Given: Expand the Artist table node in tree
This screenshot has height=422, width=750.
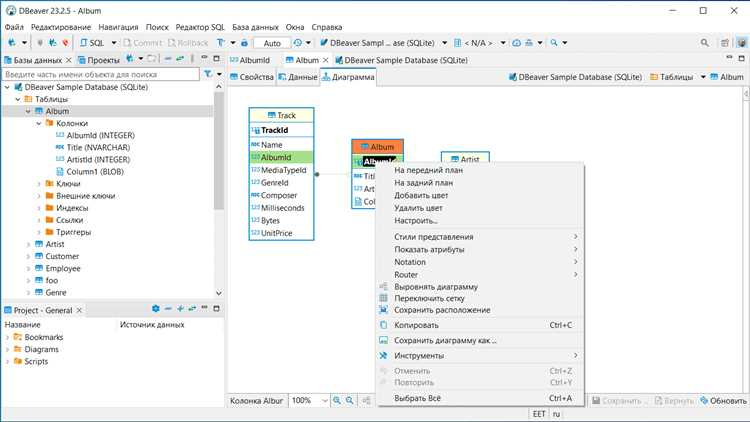Looking at the screenshot, I should pos(28,244).
